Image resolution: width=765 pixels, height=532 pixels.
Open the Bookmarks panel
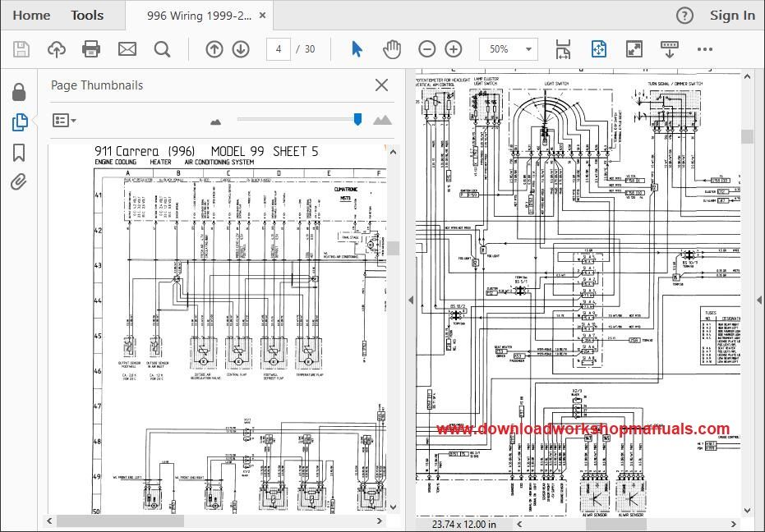[x=19, y=153]
